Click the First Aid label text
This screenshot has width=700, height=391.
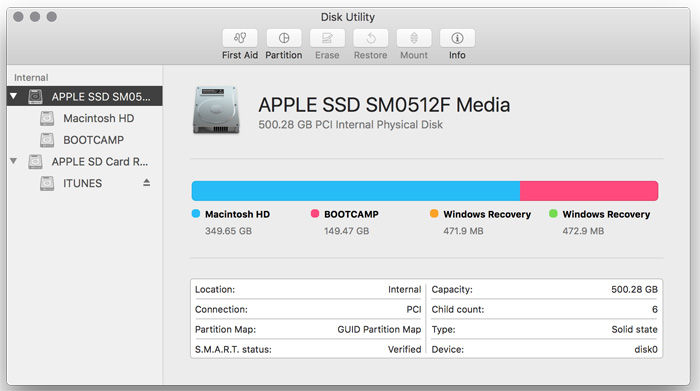[240, 55]
